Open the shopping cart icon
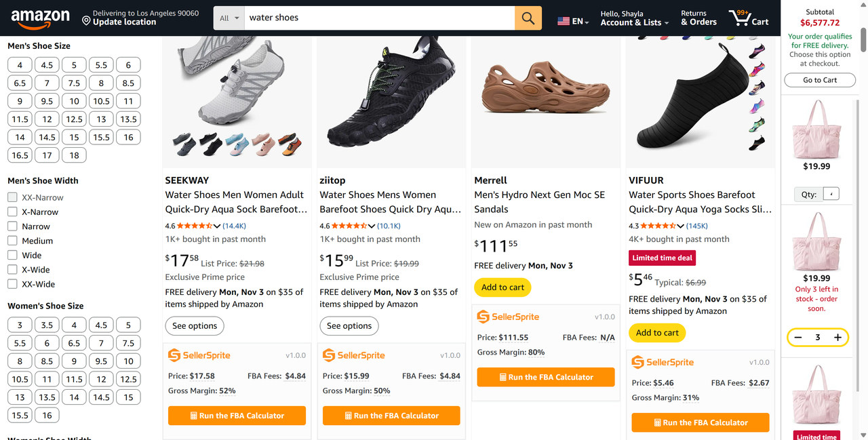 point(738,18)
